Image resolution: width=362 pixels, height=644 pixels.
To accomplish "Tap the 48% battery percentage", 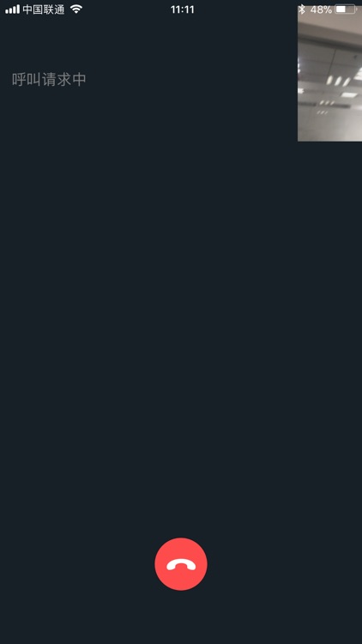I will [x=321, y=9].
